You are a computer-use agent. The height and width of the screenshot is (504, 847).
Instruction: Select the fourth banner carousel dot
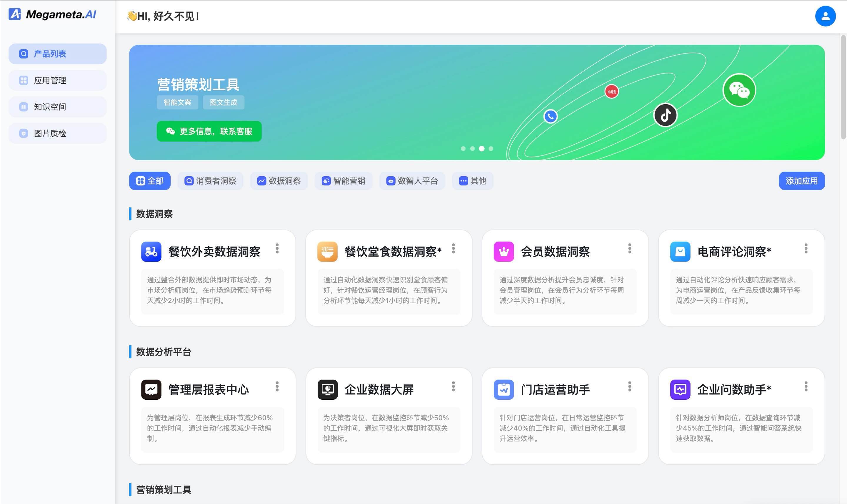[491, 148]
